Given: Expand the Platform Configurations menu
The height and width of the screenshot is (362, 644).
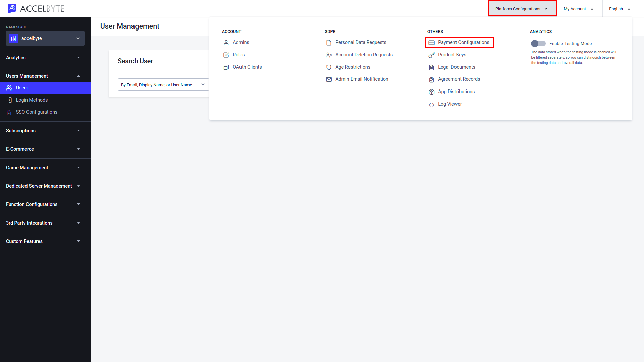Looking at the screenshot, I should (522, 9).
